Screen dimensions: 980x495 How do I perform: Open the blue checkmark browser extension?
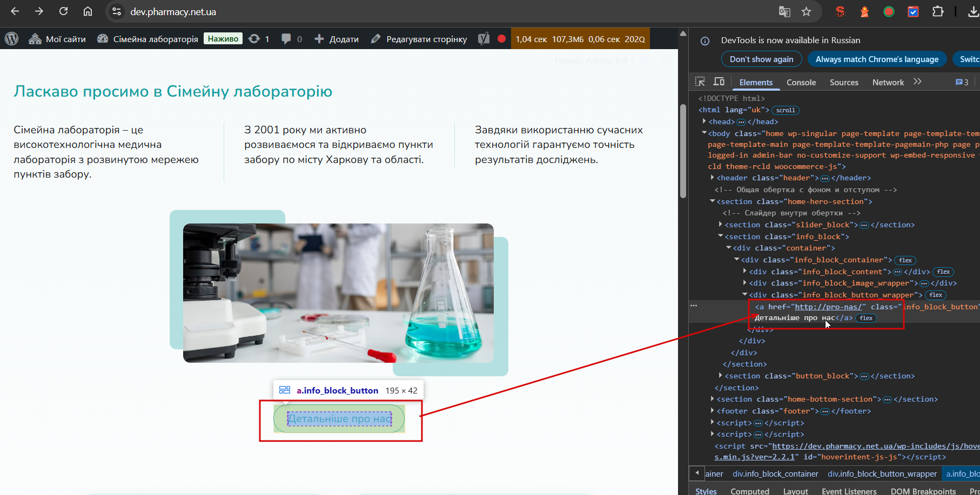(x=913, y=11)
